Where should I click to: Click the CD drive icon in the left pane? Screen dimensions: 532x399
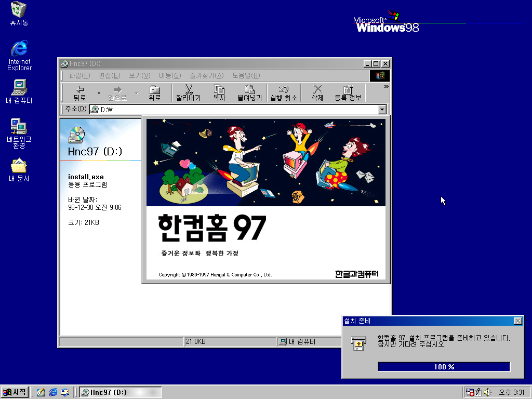pos(77,135)
